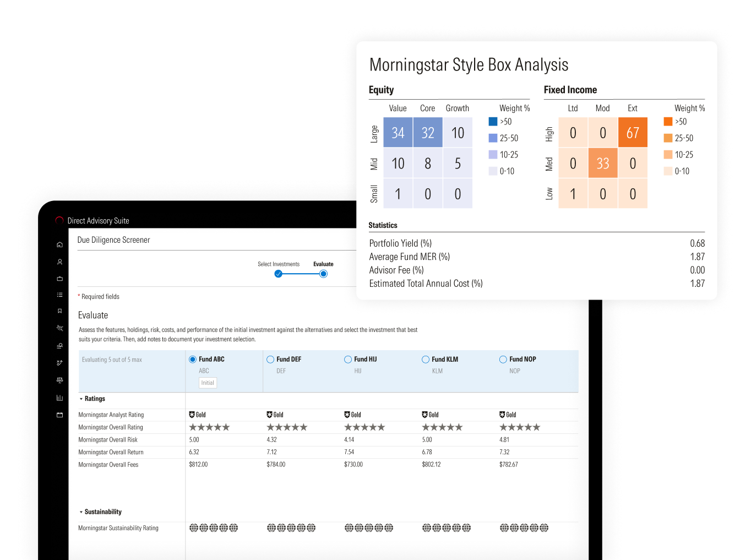
Task: Open the bookmark icon in the sidebar
Action: click(59, 311)
